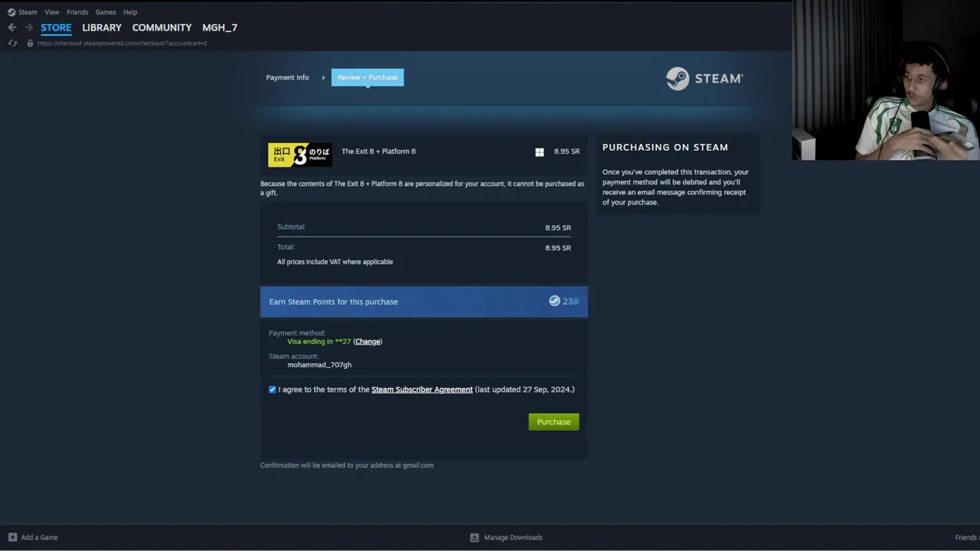
Task: Open the View menu
Action: coord(51,12)
